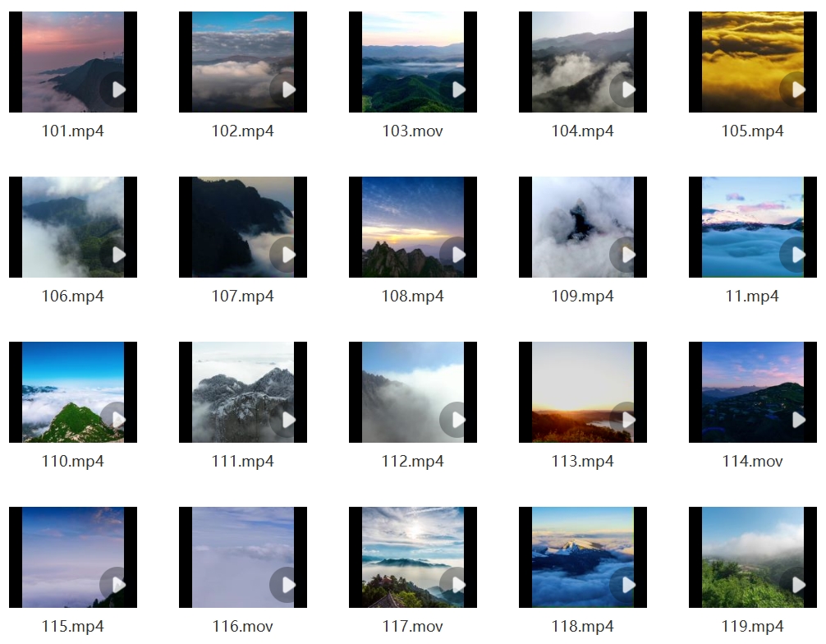Click the play icon on 102.mp4 thumbnail
Image resolution: width=826 pixels, height=644 pixels.
[x=287, y=90]
